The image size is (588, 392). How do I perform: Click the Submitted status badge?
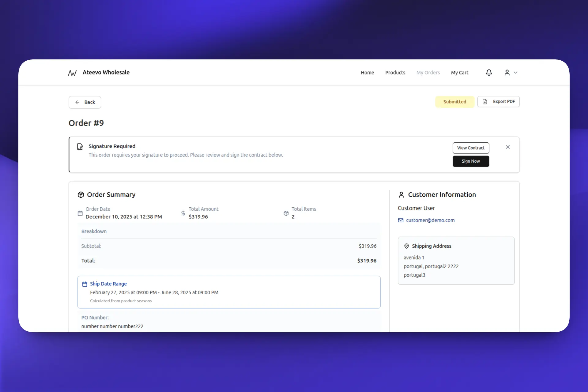(x=455, y=102)
